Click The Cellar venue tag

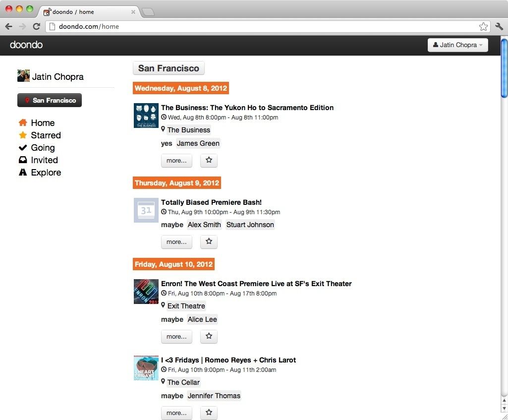pyautogui.click(x=183, y=382)
